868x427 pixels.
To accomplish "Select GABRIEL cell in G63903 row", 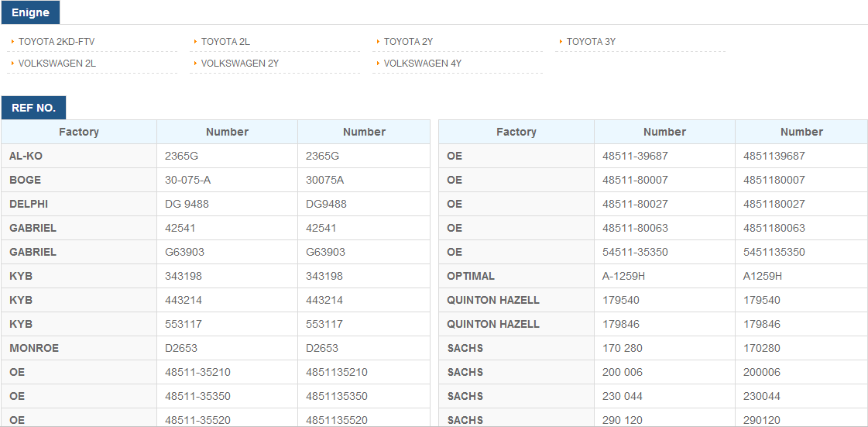I will point(79,252).
